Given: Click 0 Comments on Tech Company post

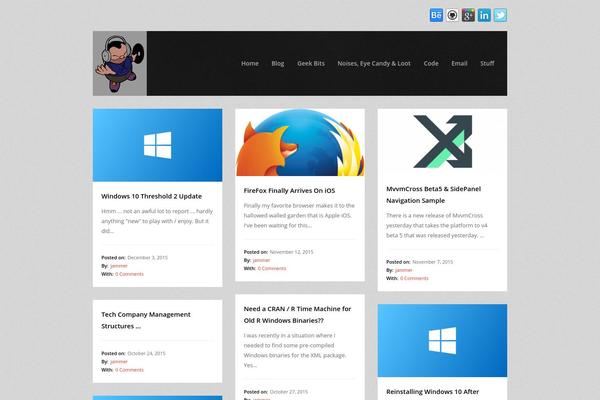Looking at the screenshot, I should (x=129, y=370).
